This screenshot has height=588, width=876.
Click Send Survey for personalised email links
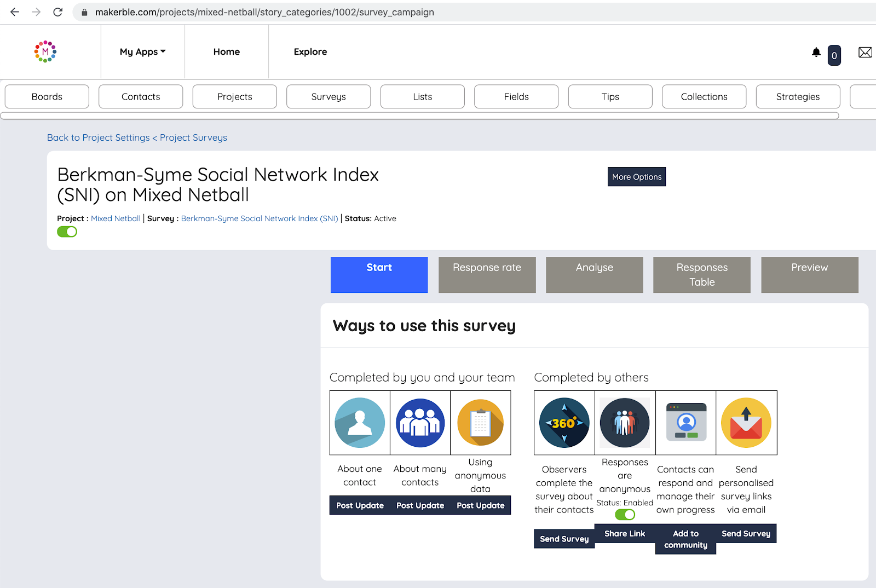coord(746,533)
